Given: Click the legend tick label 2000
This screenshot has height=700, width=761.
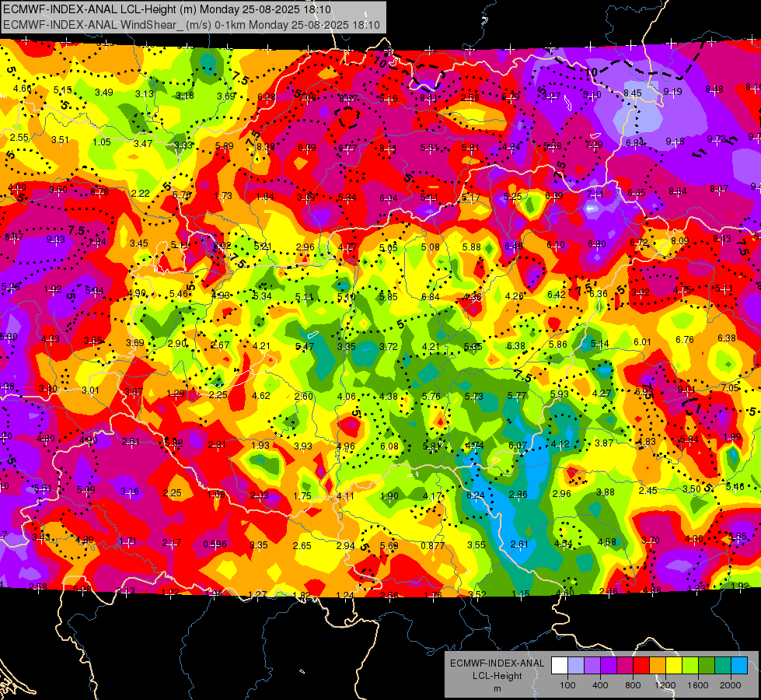Looking at the screenshot, I should pos(731,685).
